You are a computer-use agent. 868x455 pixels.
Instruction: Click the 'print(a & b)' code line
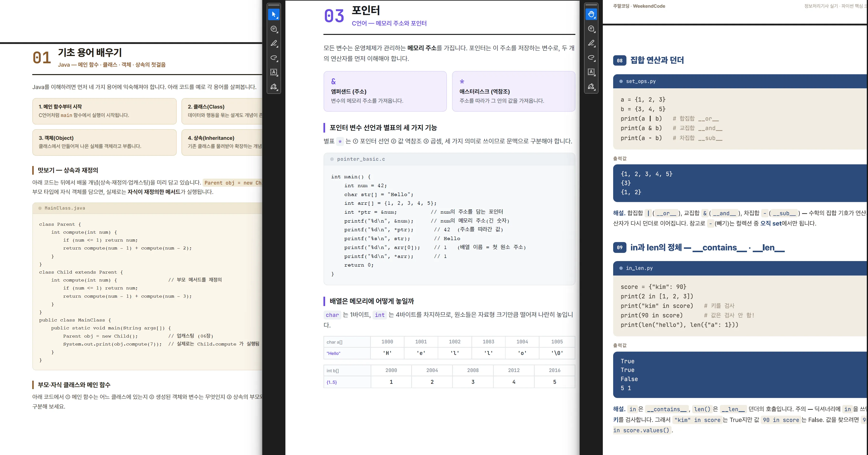click(x=641, y=128)
